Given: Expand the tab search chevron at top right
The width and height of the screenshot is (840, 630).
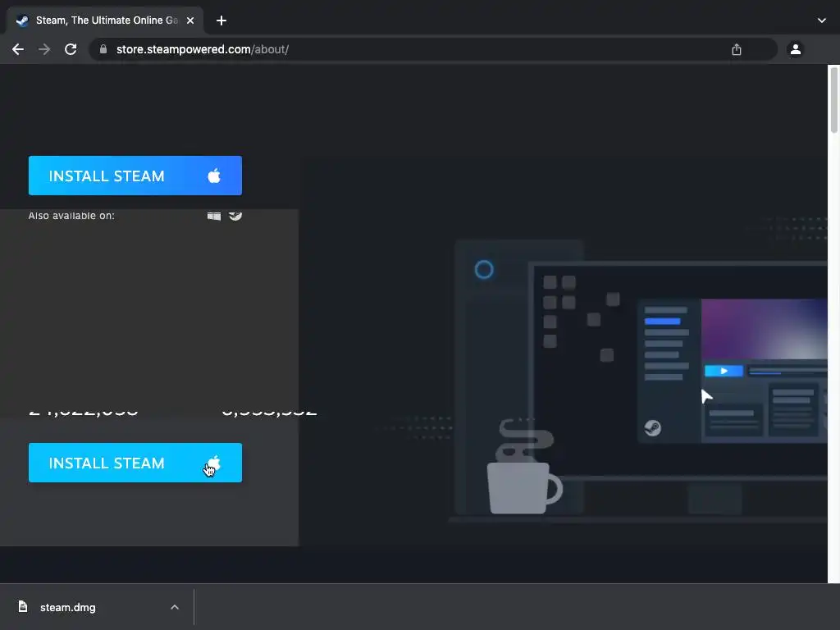Looking at the screenshot, I should click(x=822, y=21).
